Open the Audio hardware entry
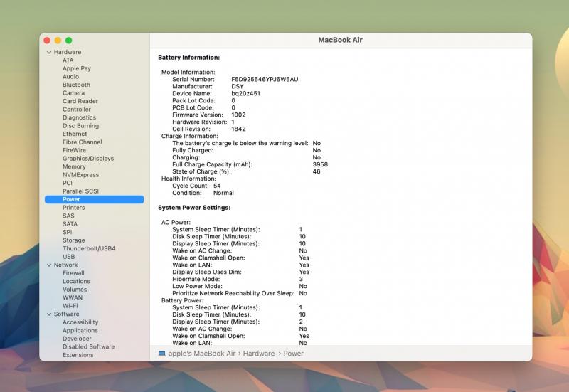The image size is (569, 392). pyautogui.click(x=70, y=77)
